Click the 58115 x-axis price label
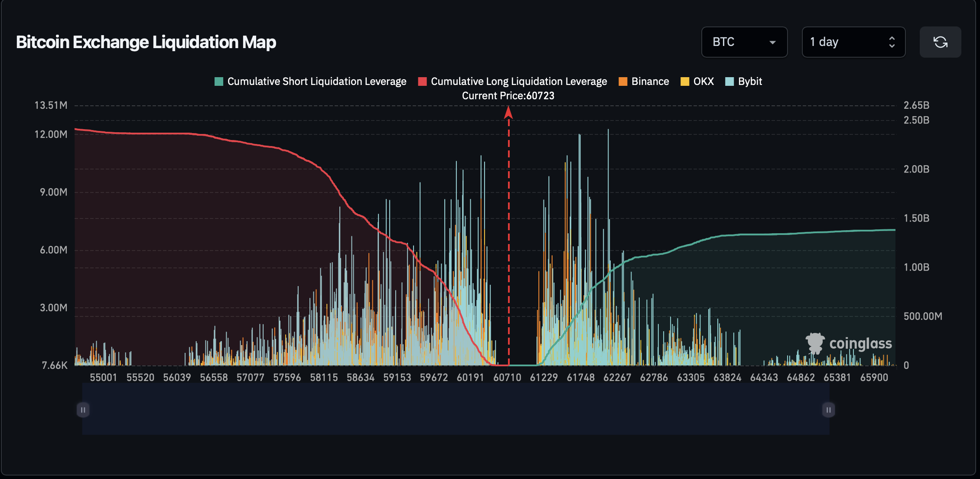980x479 pixels. click(x=324, y=378)
